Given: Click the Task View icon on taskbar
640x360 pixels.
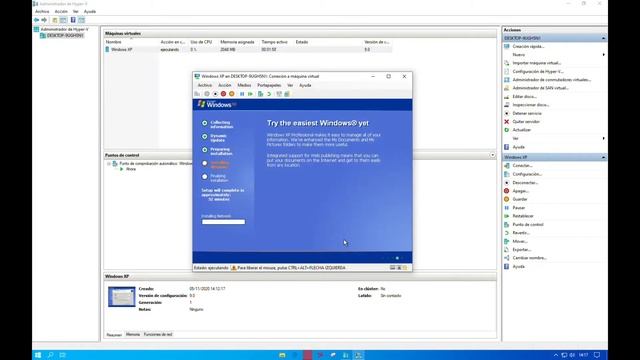Looking at the screenshot, I should point(62,355).
